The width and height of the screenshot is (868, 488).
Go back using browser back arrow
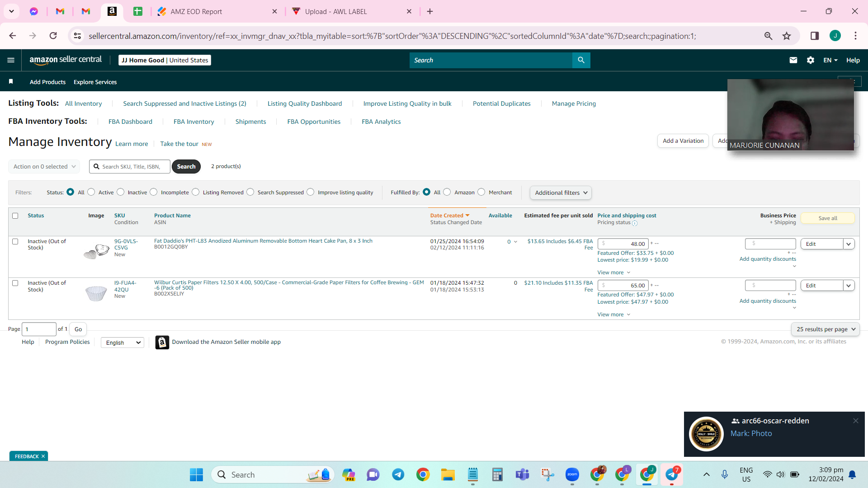pyautogui.click(x=13, y=36)
